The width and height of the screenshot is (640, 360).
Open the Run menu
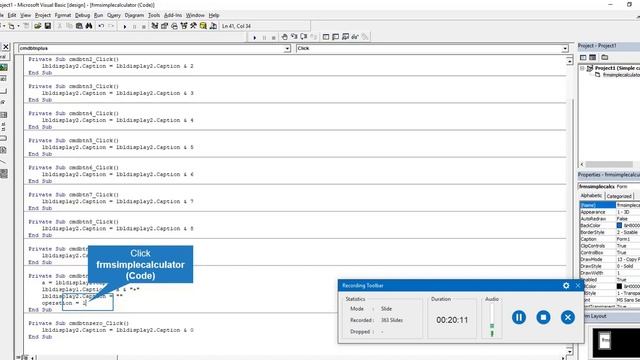[98, 15]
